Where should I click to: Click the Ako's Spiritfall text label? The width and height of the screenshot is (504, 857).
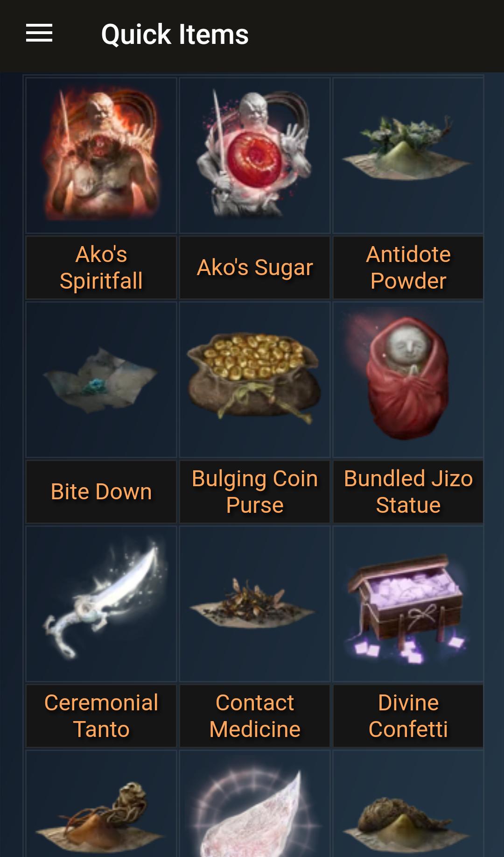pos(101,268)
